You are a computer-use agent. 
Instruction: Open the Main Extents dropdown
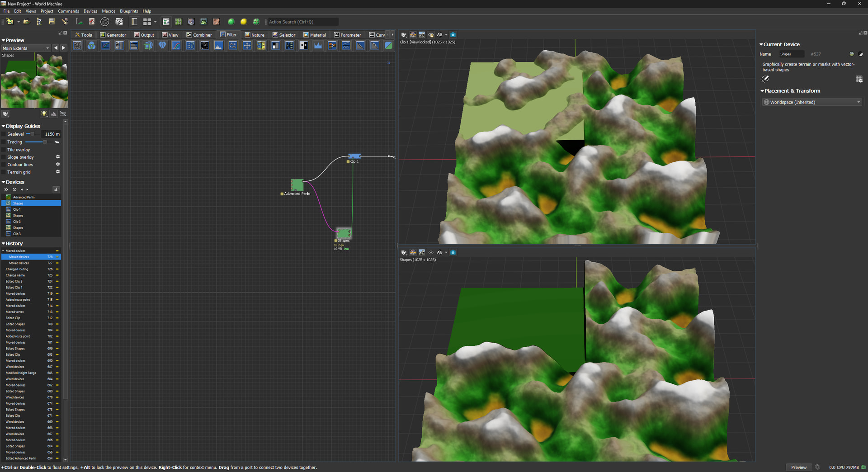[26, 48]
